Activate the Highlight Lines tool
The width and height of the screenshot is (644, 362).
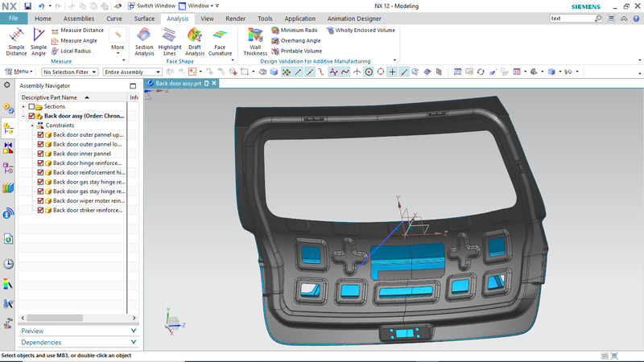(170, 40)
